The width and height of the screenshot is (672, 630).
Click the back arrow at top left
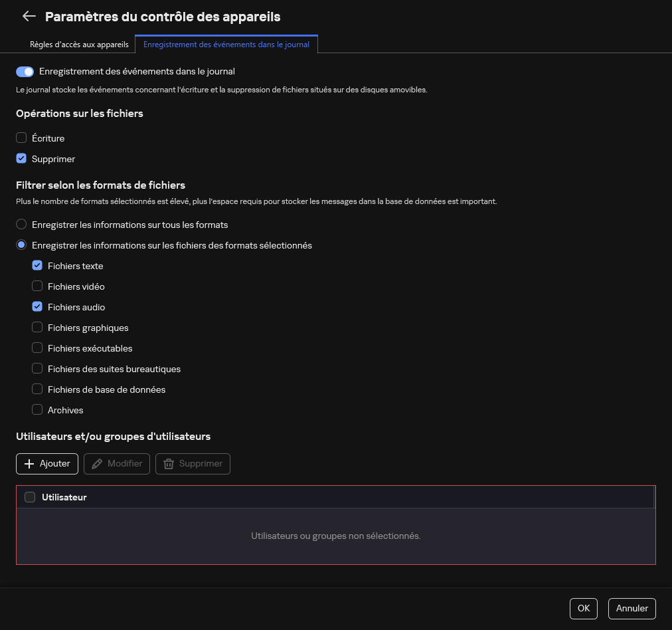click(x=29, y=16)
